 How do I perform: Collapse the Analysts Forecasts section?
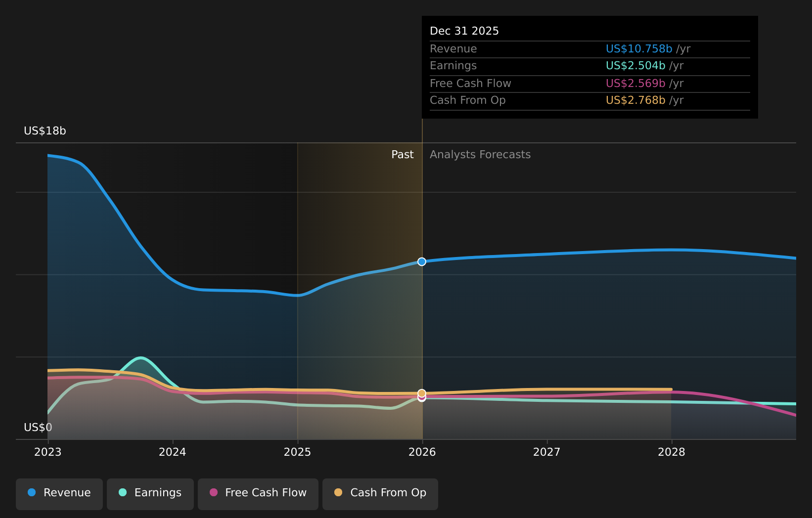[480, 154]
